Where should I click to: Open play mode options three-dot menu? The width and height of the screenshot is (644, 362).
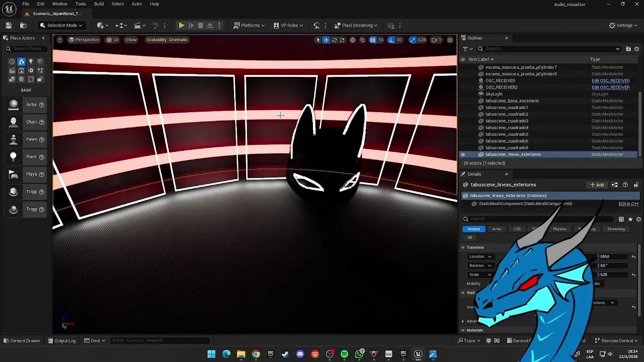[x=219, y=25]
